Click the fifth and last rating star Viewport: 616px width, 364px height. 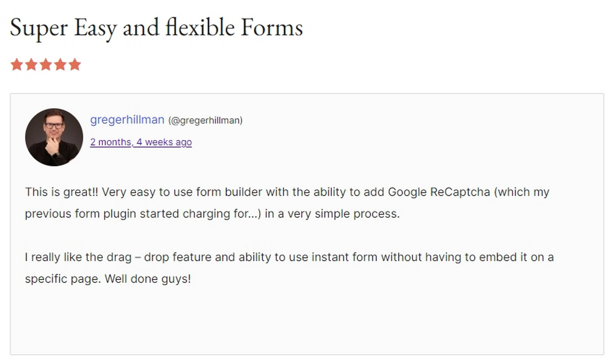pos(75,64)
